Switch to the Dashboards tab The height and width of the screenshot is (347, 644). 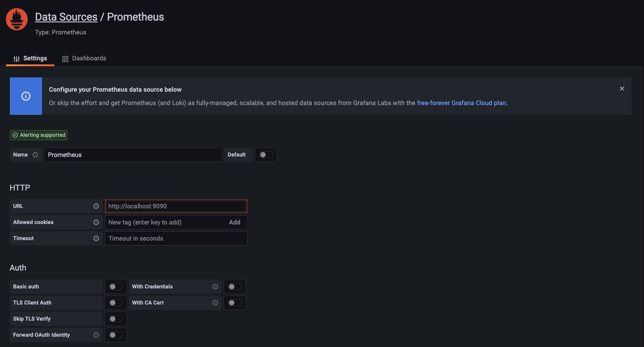84,59
